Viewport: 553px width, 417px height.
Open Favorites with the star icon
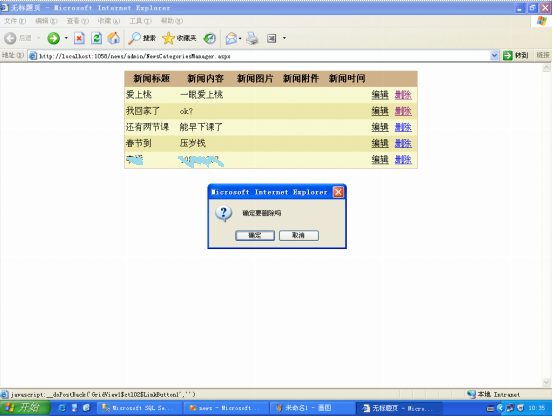[x=179, y=38]
